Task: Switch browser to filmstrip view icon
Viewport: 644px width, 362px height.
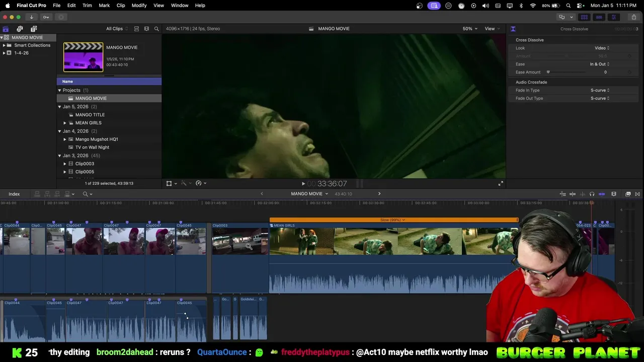Action: click(x=146, y=29)
